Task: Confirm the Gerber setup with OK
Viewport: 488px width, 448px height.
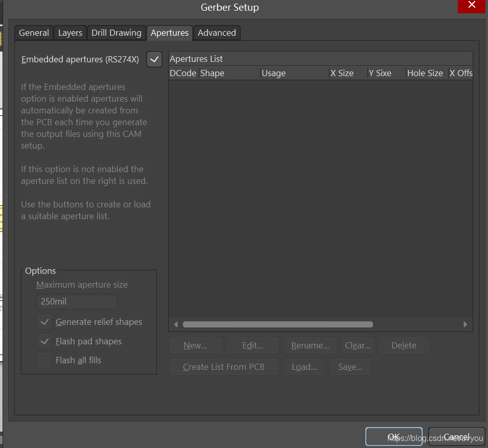Action: pyautogui.click(x=393, y=437)
